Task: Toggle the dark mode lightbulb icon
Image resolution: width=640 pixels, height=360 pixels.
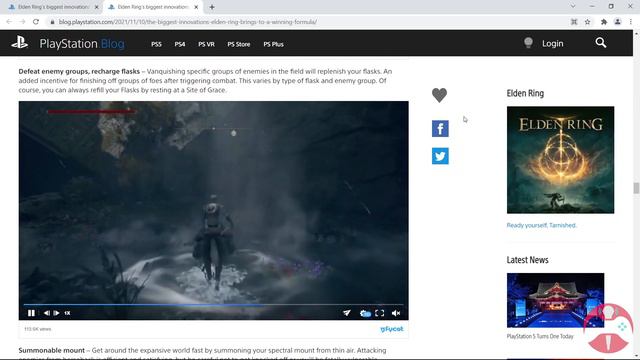Action: pyautogui.click(x=528, y=43)
